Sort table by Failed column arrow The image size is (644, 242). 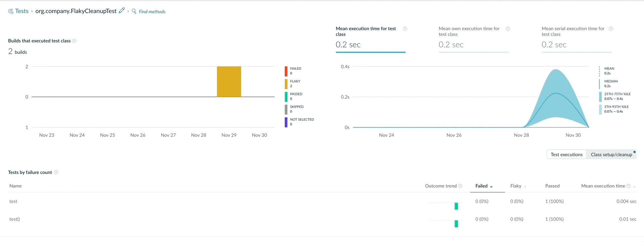coord(491,187)
